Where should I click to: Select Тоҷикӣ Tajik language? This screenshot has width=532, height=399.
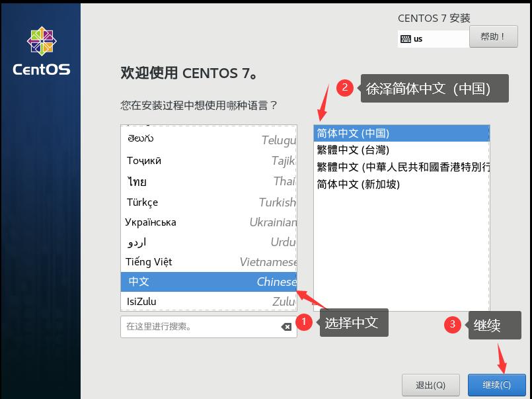point(198,161)
